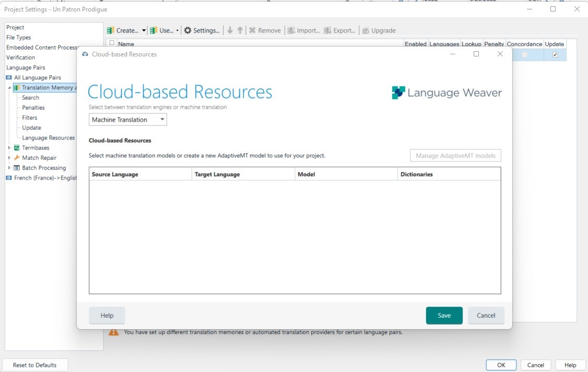Click the Penalty column header
The height and width of the screenshot is (372, 588).
[x=494, y=44]
